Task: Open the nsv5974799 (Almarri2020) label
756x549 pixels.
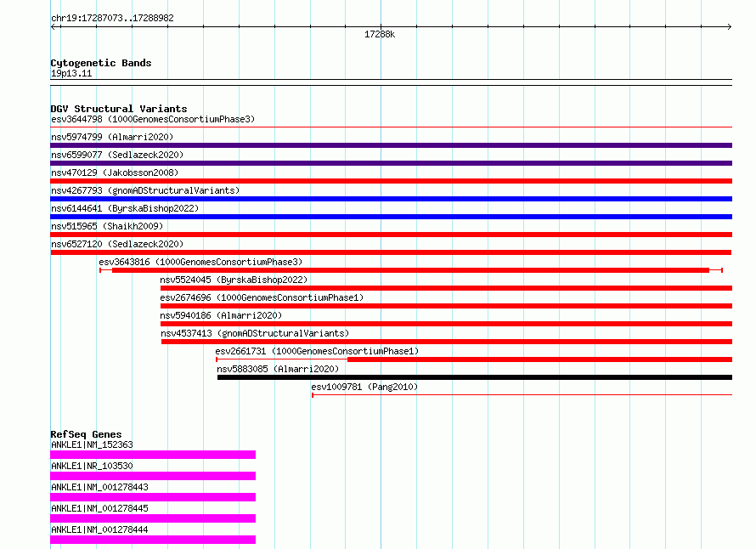Action: (x=112, y=137)
